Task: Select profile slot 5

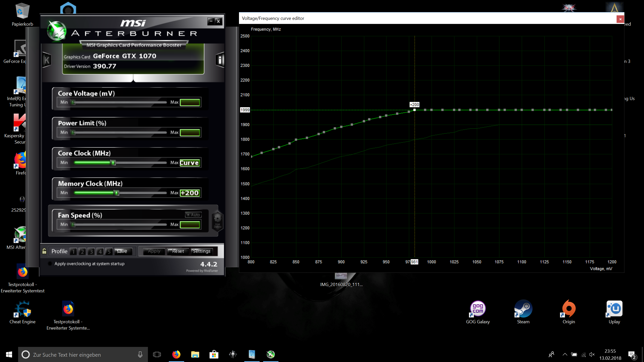Action: coord(109,251)
